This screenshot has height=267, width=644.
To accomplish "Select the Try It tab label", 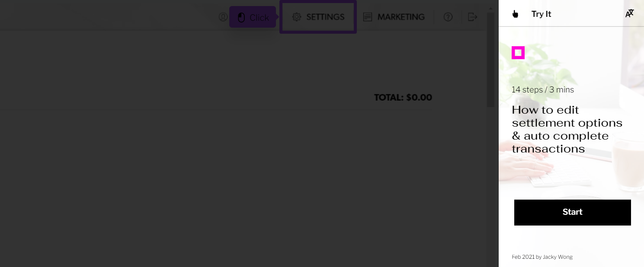I will [x=541, y=14].
